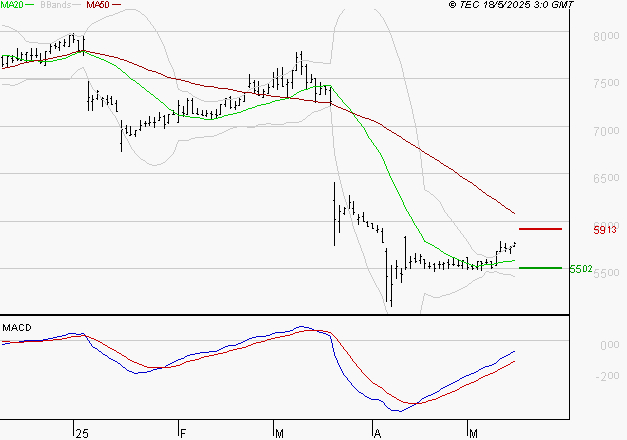Viewport: 627px width, 440px height.
Task: Click the green 5502 support value
Action: (x=581, y=269)
